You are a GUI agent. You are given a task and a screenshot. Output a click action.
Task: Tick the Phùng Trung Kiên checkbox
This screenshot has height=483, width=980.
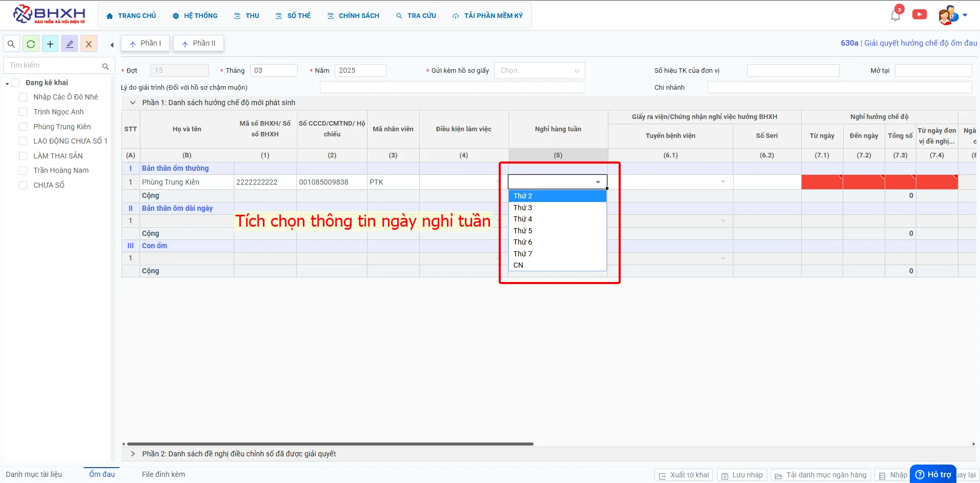tap(23, 127)
